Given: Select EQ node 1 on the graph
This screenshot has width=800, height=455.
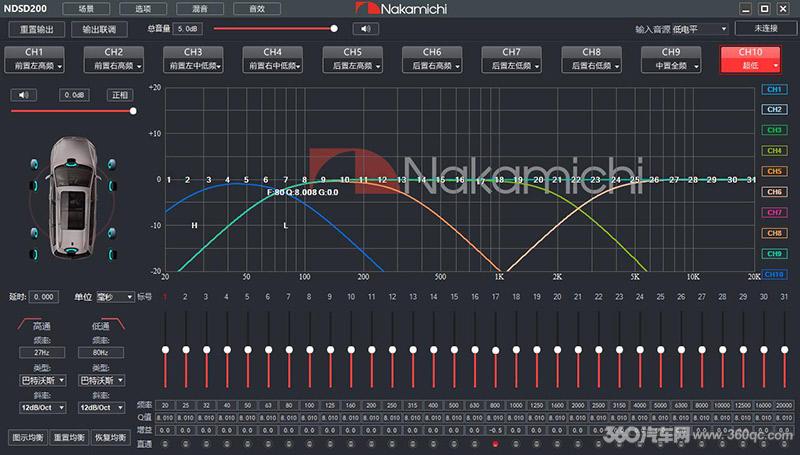Looking at the screenshot, I should point(169,180).
